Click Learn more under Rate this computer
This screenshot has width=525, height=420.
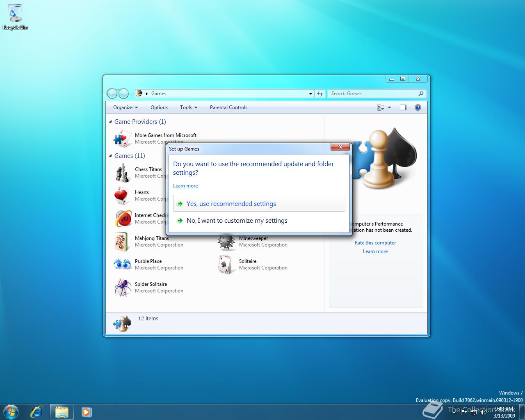pos(375,251)
